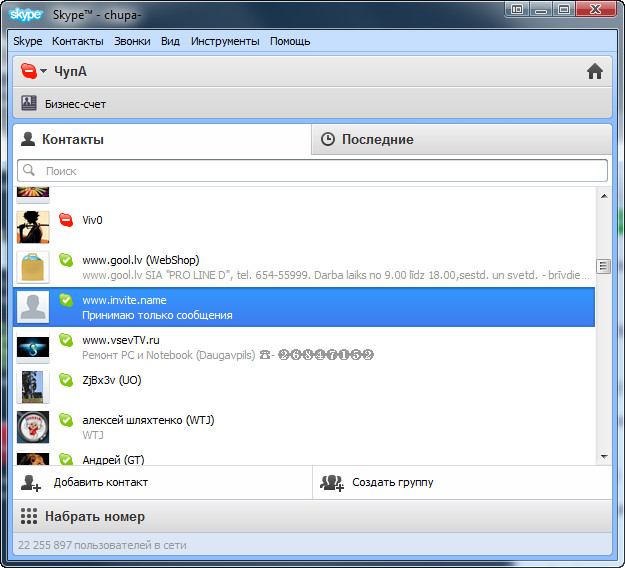Open the Звонки menu
The height and width of the screenshot is (568, 625).
[132, 41]
